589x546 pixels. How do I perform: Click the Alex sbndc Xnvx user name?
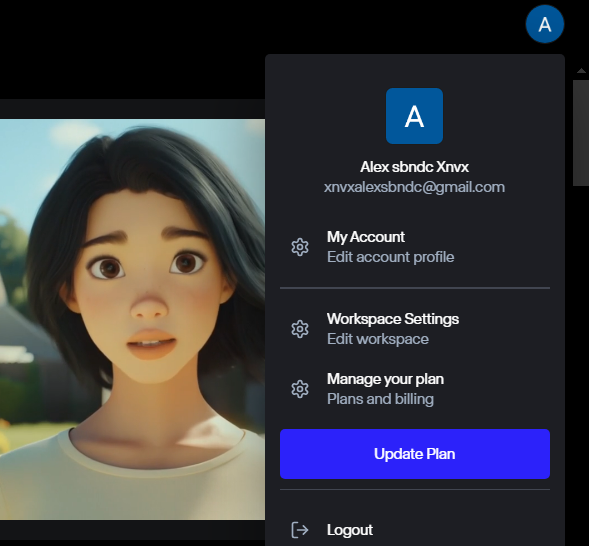click(x=414, y=167)
